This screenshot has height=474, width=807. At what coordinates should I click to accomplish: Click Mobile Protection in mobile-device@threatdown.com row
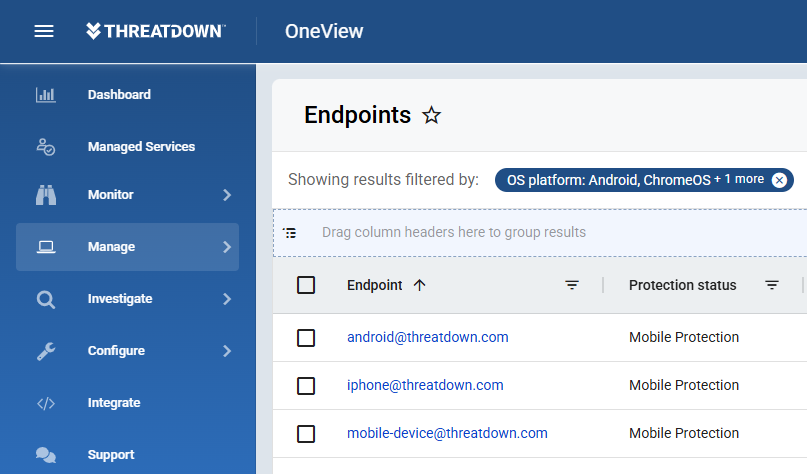(684, 433)
